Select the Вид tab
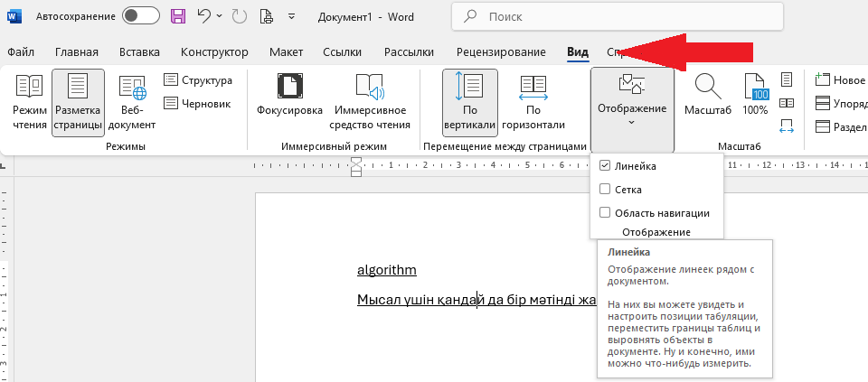The width and height of the screenshot is (868, 382). 578,52
